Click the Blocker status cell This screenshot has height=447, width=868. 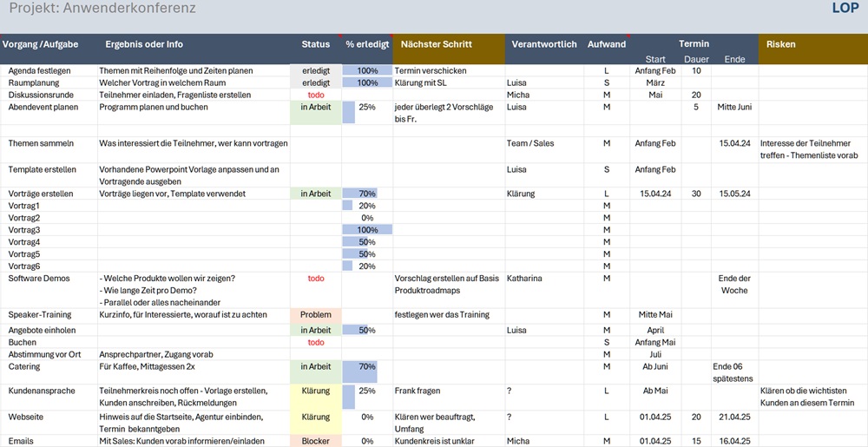pyautogui.click(x=316, y=441)
